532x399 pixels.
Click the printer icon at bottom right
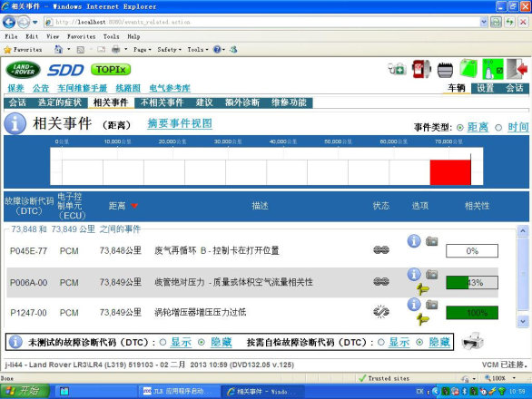click(473, 342)
